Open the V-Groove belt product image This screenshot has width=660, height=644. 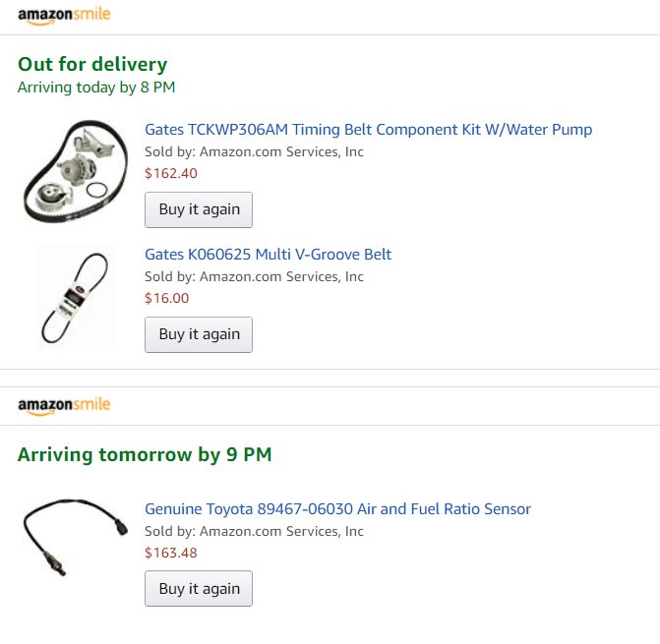pyautogui.click(x=76, y=297)
